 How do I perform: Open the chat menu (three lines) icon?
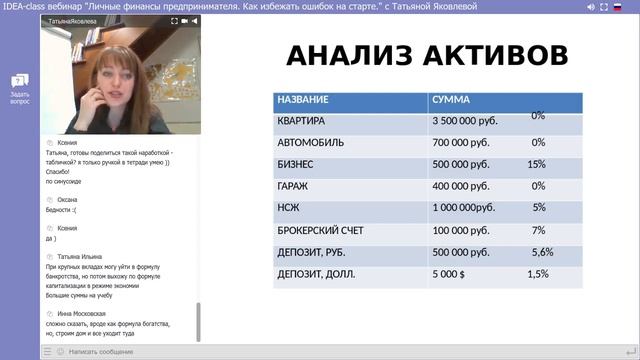click(x=48, y=351)
